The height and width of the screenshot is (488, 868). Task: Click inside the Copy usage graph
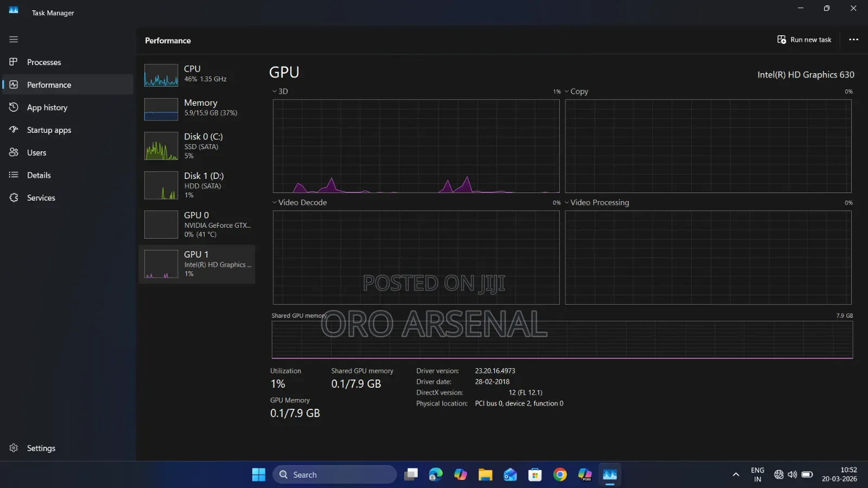click(708, 146)
